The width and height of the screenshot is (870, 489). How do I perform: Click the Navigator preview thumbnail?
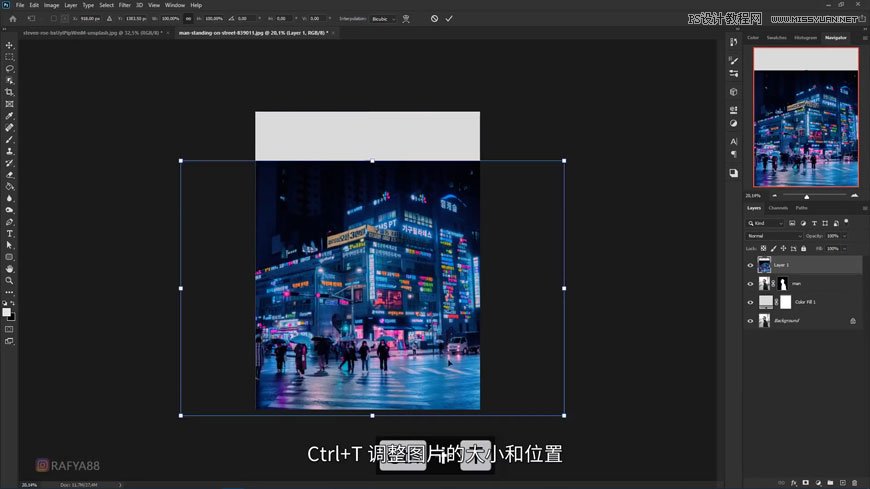tap(806, 117)
